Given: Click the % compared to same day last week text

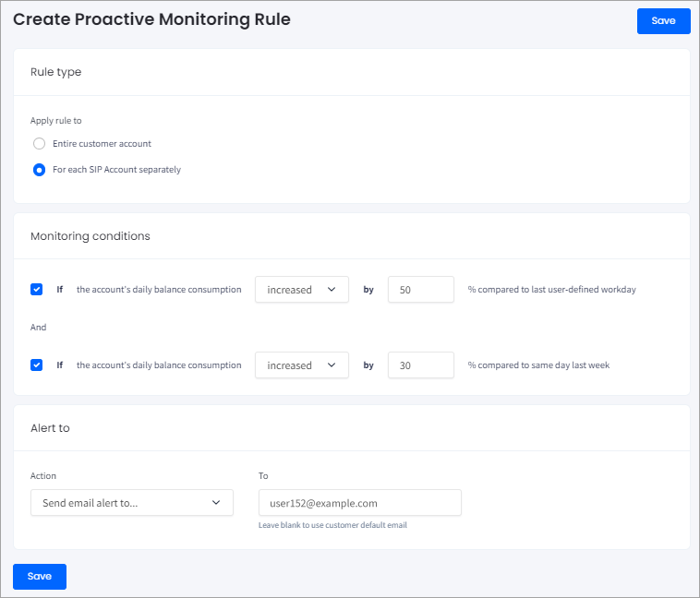Looking at the screenshot, I should coord(538,365).
